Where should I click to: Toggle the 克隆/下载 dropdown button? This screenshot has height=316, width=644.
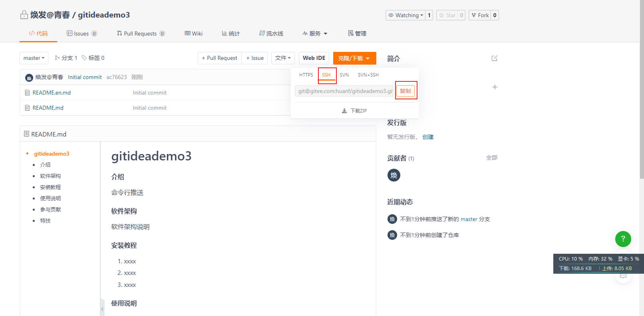coord(354,58)
